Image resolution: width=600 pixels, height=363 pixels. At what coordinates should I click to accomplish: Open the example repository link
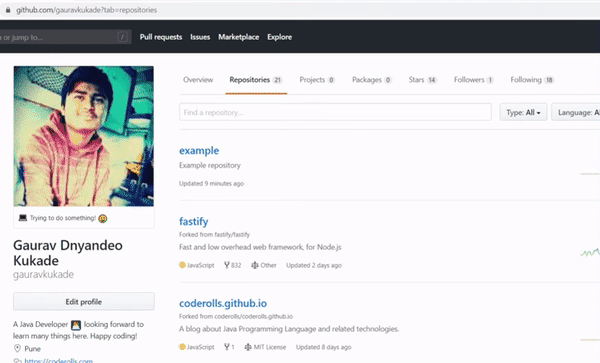199,151
